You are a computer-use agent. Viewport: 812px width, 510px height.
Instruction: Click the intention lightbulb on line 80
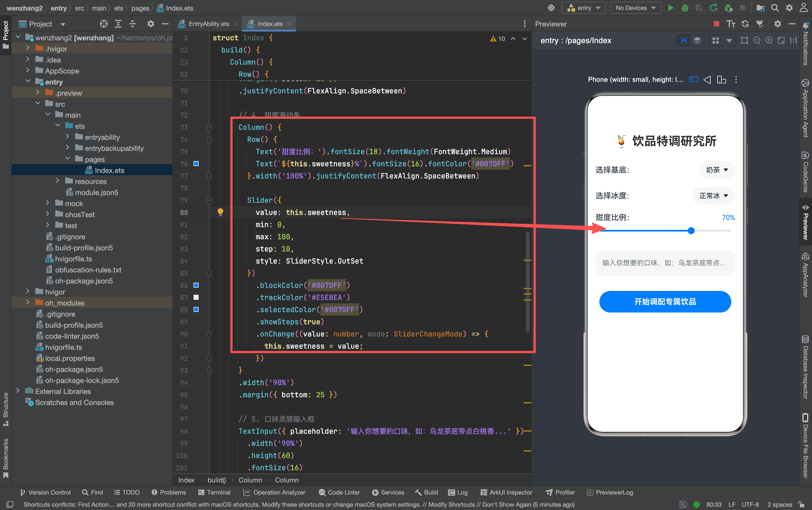click(x=220, y=212)
